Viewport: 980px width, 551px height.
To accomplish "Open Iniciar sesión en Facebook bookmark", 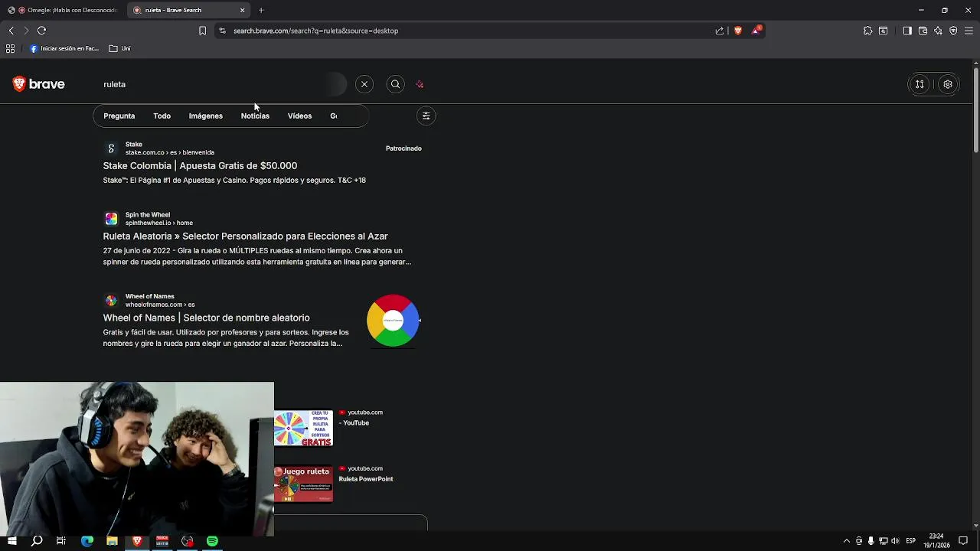I will 64,48.
